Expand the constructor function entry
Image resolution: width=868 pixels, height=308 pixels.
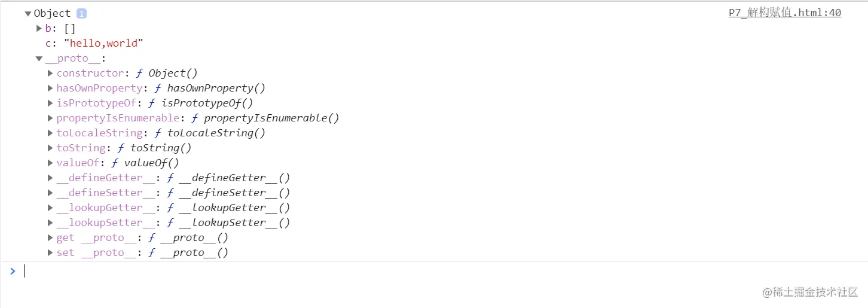pos(50,73)
